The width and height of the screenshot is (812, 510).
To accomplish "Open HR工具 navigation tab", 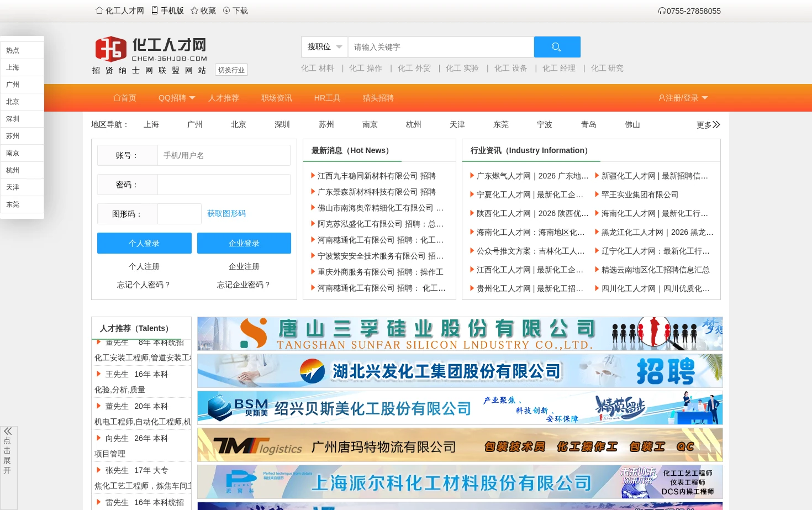I will [328, 98].
